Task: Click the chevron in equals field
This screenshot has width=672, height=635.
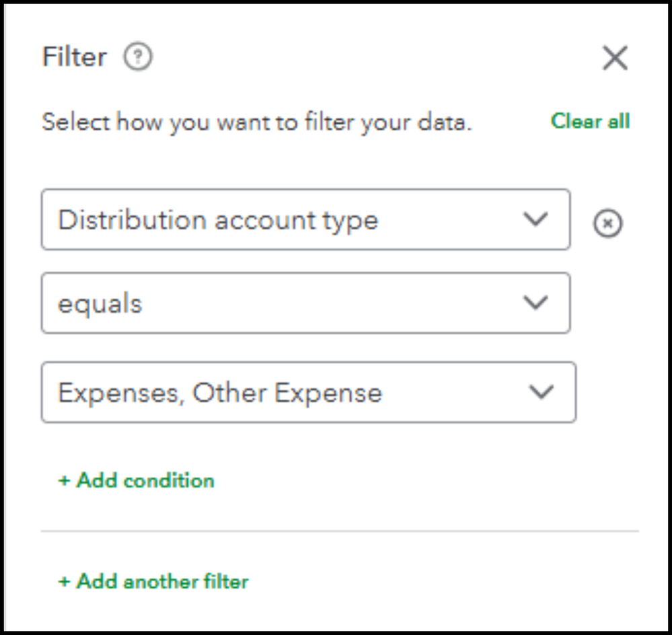Action: tap(535, 303)
